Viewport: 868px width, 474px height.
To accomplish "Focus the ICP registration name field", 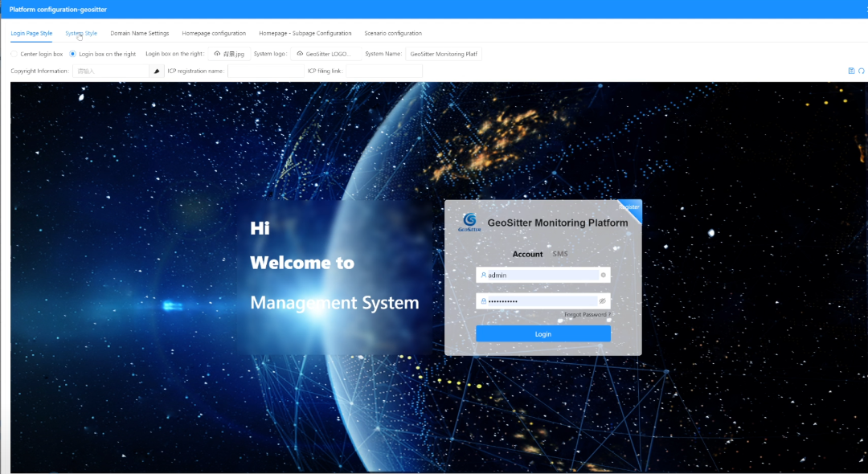I will point(266,71).
